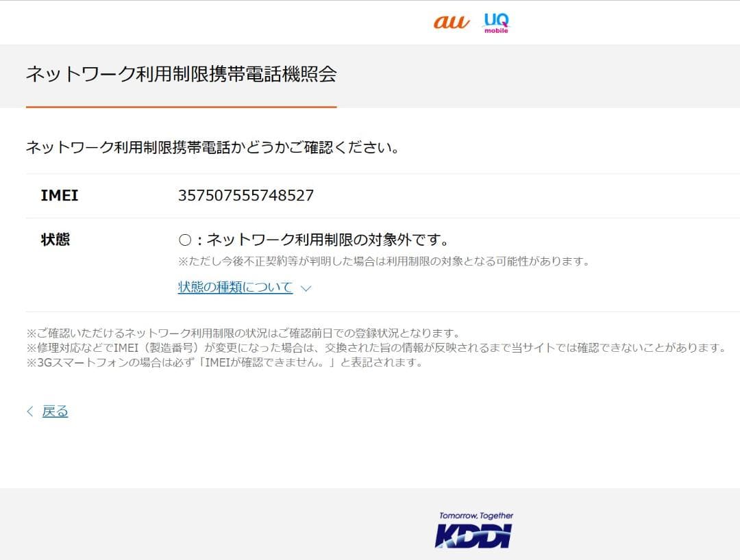Click the back chevron beside 戻る
The width and height of the screenshot is (740, 560).
tap(30, 411)
